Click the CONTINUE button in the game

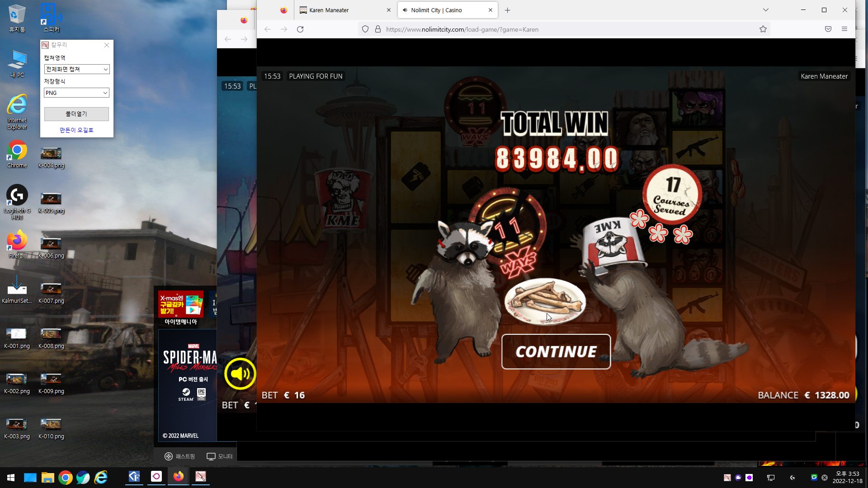pyautogui.click(x=556, y=352)
